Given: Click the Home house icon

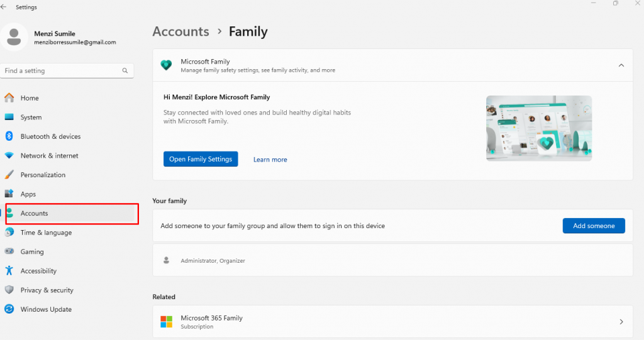Looking at the screenshot, I should [x=9, y=98].
